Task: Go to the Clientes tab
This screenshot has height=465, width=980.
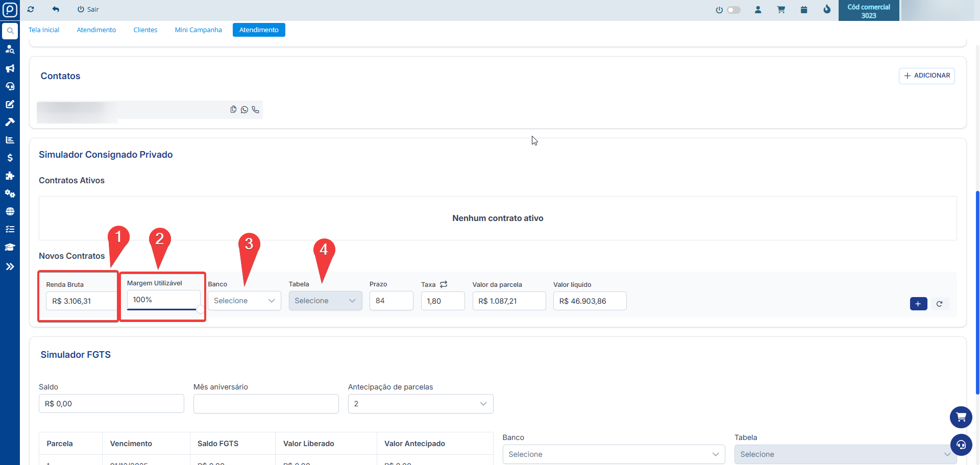Action: tap(145, 30)
